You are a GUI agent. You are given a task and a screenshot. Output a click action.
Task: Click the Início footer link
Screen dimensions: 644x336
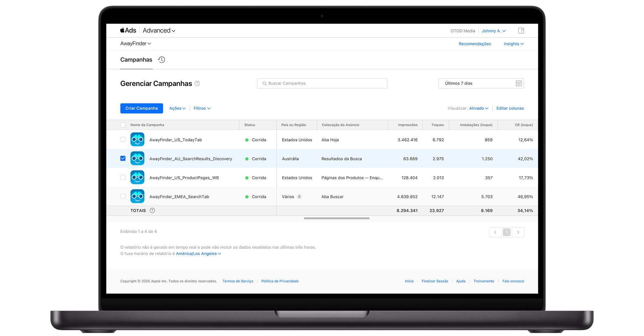409,281
